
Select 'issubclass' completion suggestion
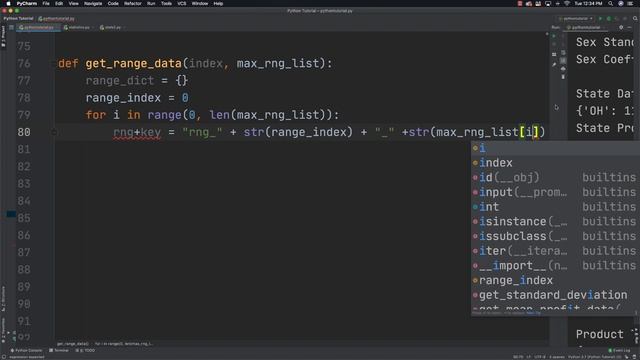(x=556, y=236)
